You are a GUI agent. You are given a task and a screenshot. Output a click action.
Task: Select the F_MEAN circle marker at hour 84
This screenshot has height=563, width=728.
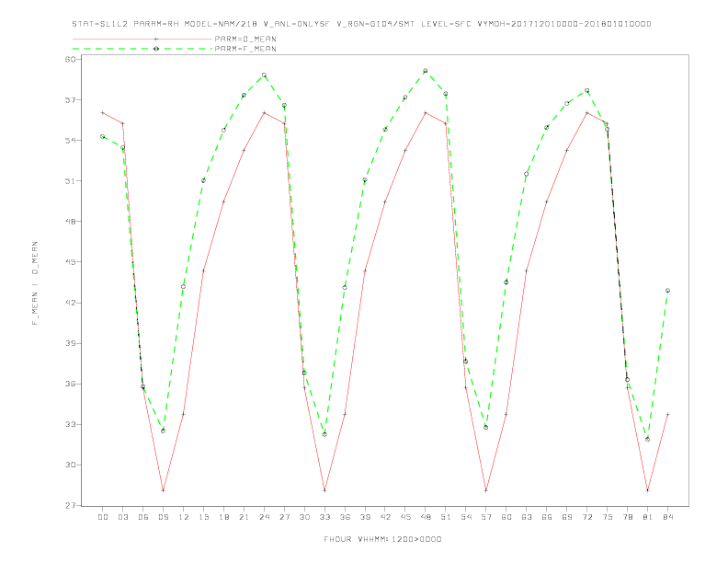click(x=667, y=291)
